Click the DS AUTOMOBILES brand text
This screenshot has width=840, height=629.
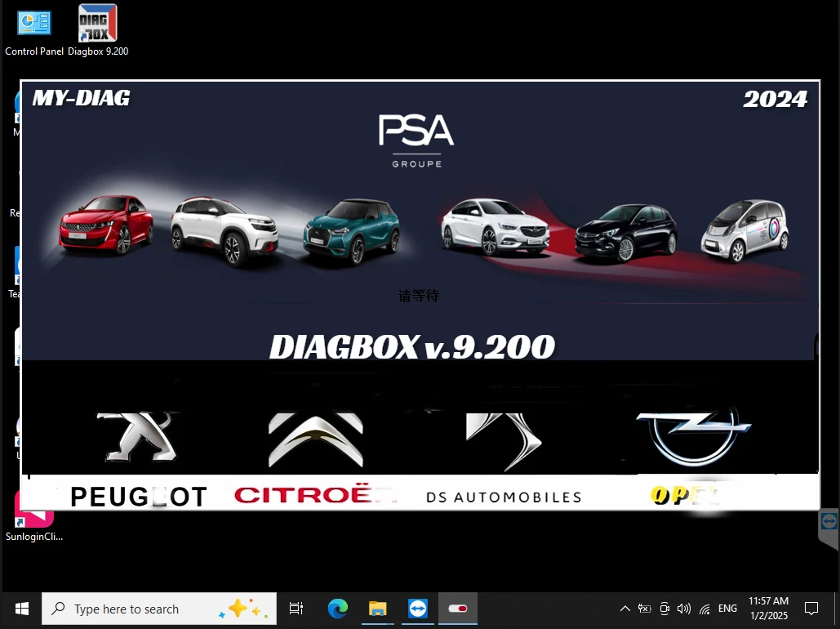click(504, 497)
